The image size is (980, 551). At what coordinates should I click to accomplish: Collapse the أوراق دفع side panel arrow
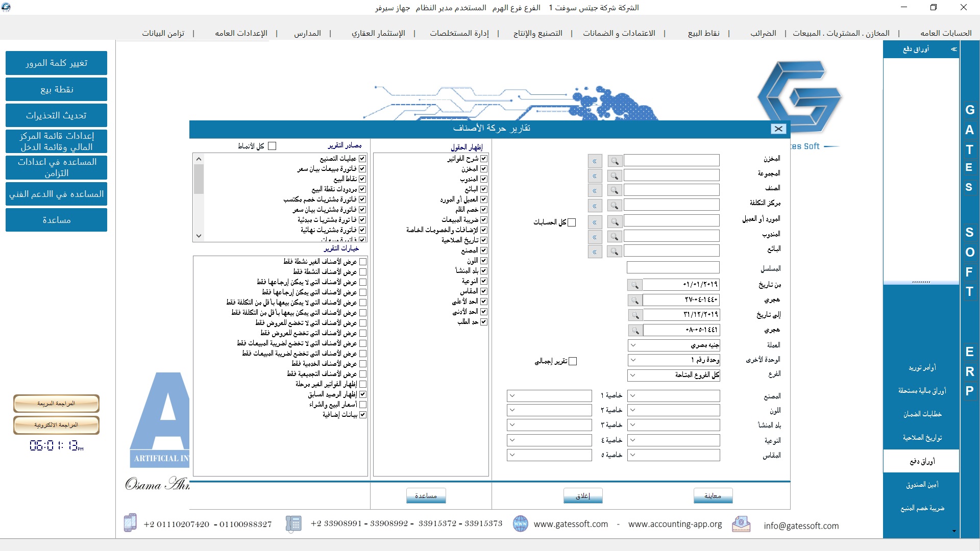click(953, 49)
